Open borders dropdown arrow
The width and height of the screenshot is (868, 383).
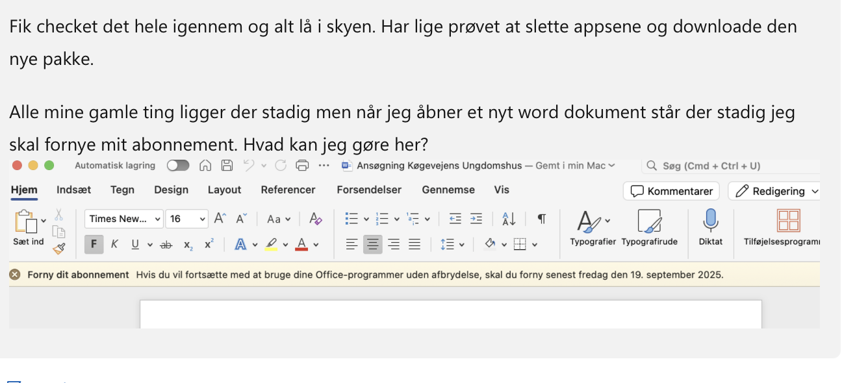point(535,245)
